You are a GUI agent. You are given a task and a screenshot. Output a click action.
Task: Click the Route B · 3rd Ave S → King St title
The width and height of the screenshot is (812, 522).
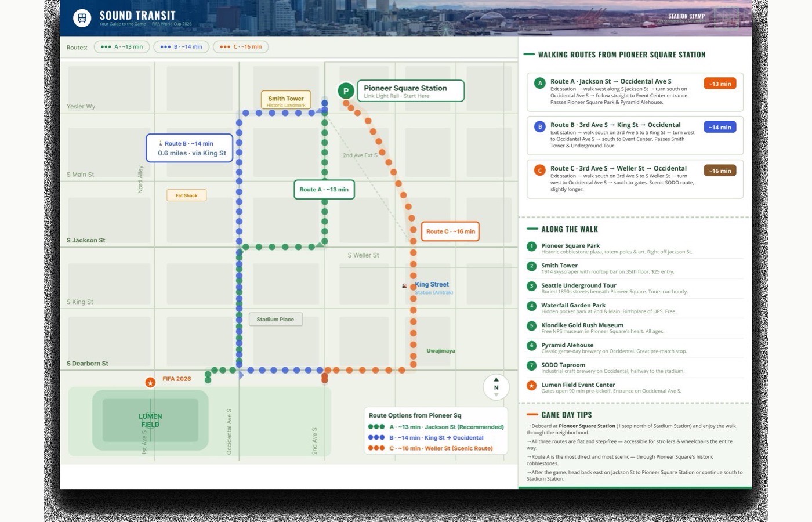point(615,125)
